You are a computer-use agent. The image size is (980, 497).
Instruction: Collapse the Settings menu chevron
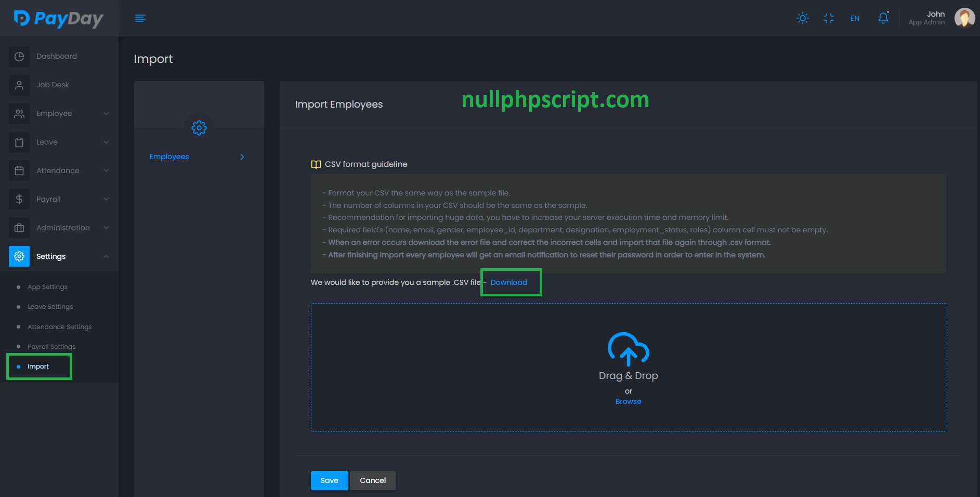click(106, 256)
